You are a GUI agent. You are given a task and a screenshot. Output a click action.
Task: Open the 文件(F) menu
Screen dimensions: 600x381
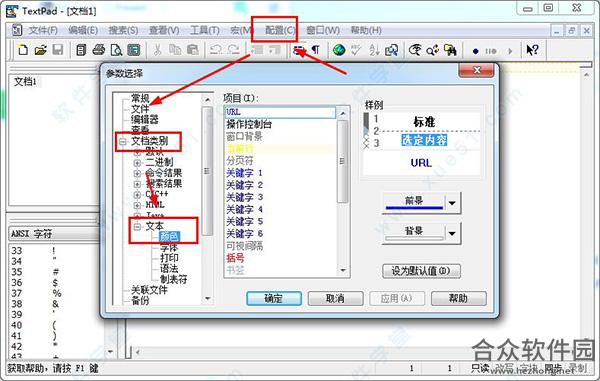pyautogui.click(x=43, y=30)
